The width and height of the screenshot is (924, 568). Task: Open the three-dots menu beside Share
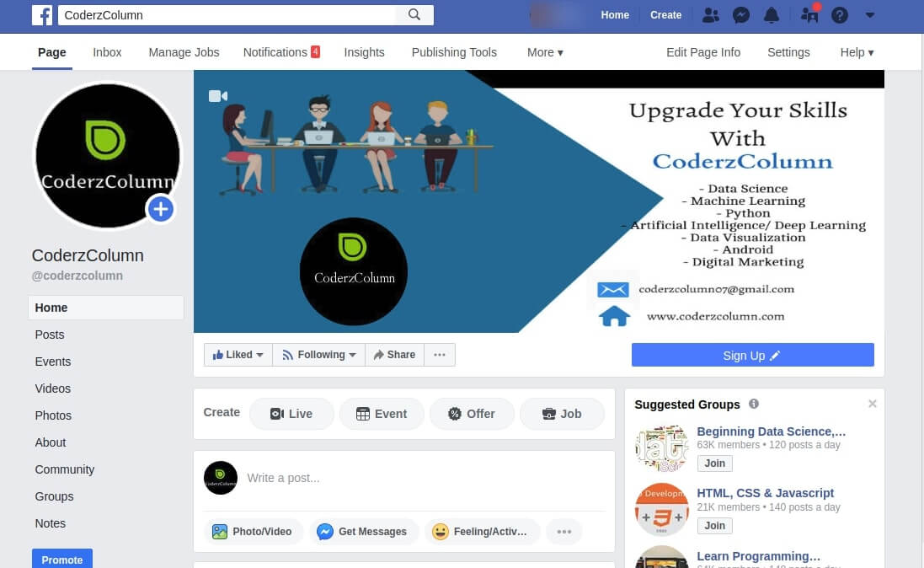coord(440,355)
